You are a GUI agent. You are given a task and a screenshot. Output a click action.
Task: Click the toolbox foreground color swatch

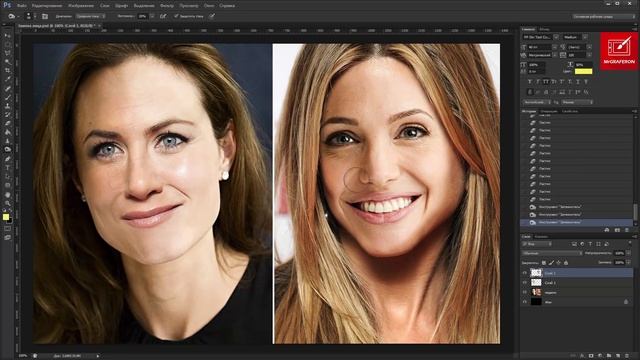(6, 217)
